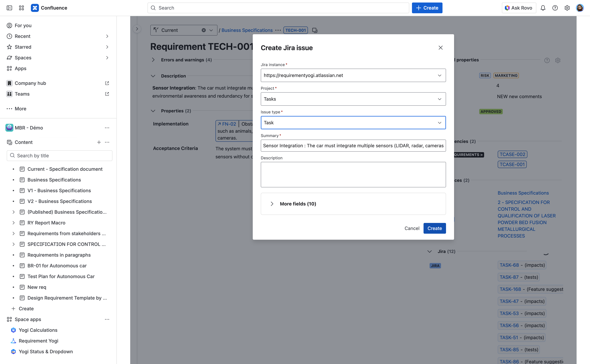Screen dimensions: 590x364
Task: Click the notifications bell icon
Action: [x=543, y=8]
